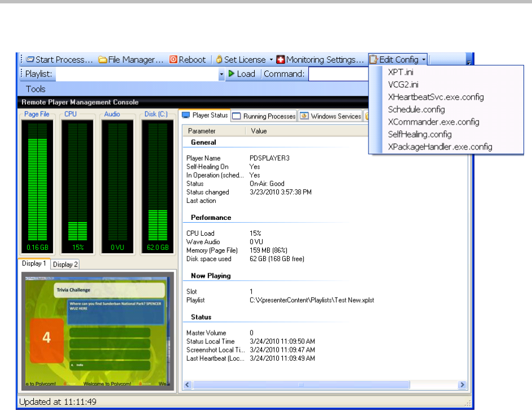Click the toolbar overflow arrow at right end
The height and width of the screenshot is (411, 532).
[x=469, y=61]
